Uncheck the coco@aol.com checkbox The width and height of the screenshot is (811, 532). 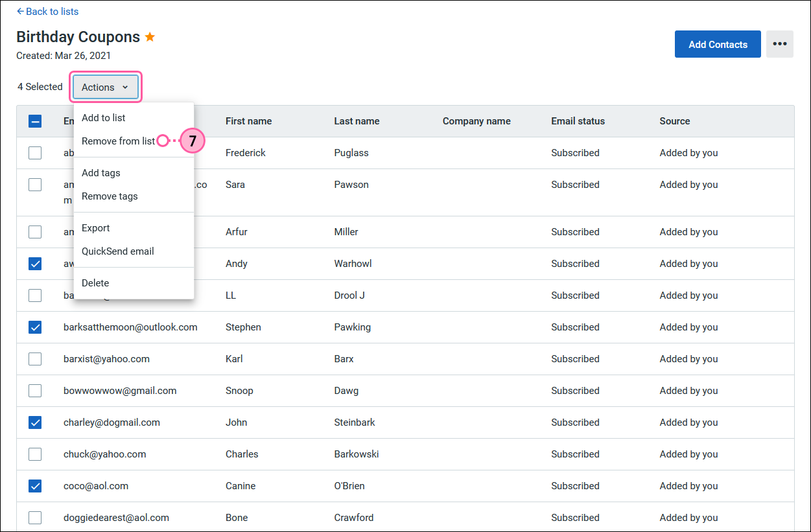point(35,486)
